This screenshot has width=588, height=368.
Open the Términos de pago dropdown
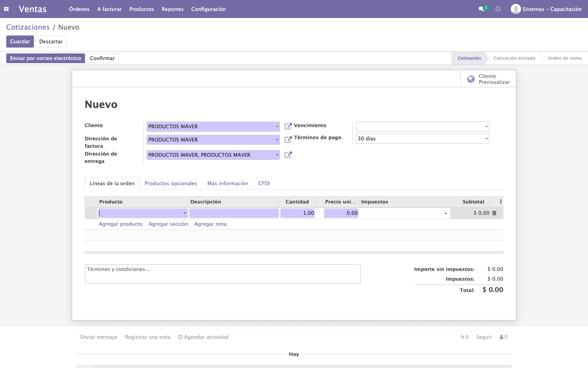(486, 139)
